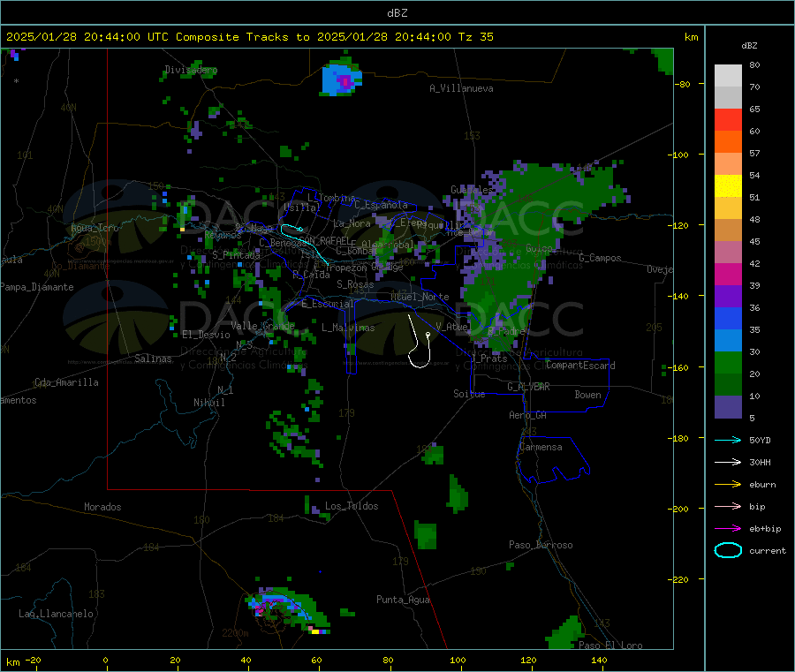Screen dimensions: 795x672
Task: Click the Lag.Llancanelo map label
Action: (x=56, y=614)
